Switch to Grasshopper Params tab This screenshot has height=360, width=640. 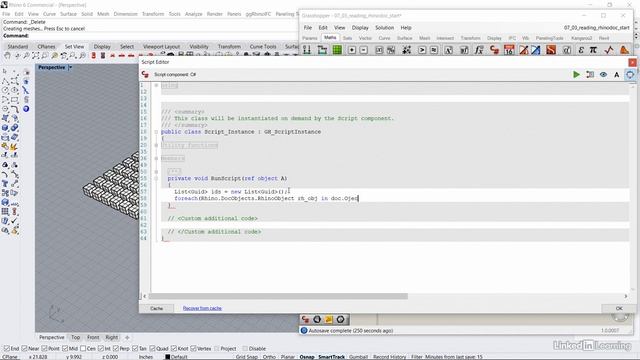(x=310, y=38)
